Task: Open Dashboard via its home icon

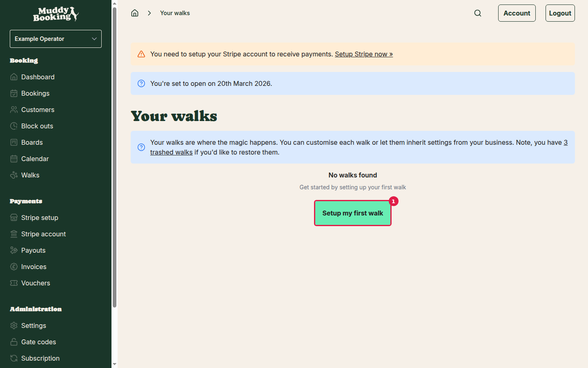Action: [x=13, y=77]
